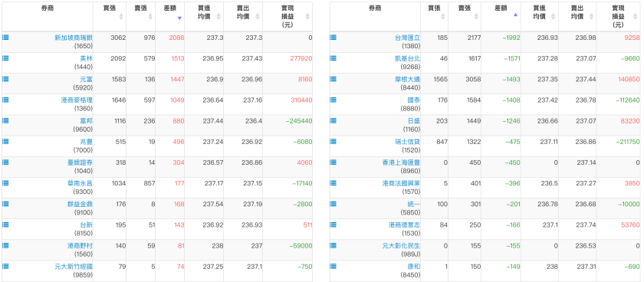Open the list icon beside 兆豐

(5, 141)
